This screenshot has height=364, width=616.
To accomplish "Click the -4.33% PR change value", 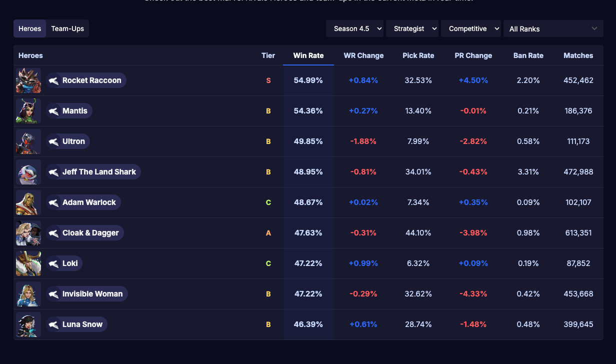I will tap(473, 294).
